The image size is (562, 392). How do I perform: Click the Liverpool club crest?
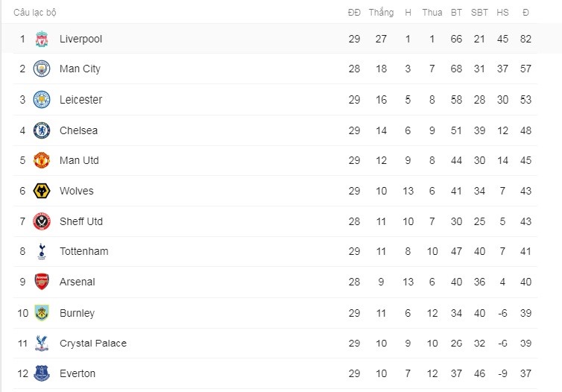42,39
